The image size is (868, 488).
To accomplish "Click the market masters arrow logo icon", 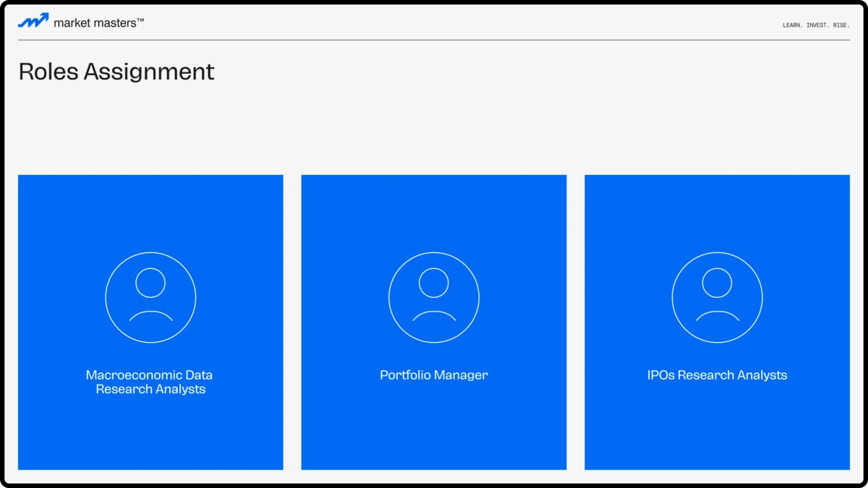I will [33, 21].
